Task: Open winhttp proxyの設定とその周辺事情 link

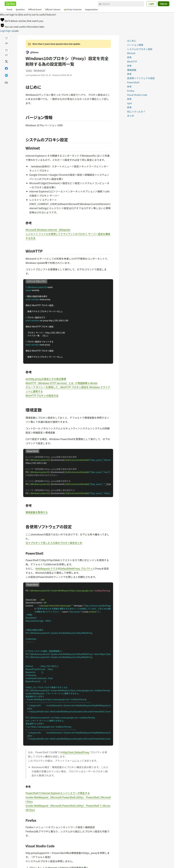Action: 46,379
